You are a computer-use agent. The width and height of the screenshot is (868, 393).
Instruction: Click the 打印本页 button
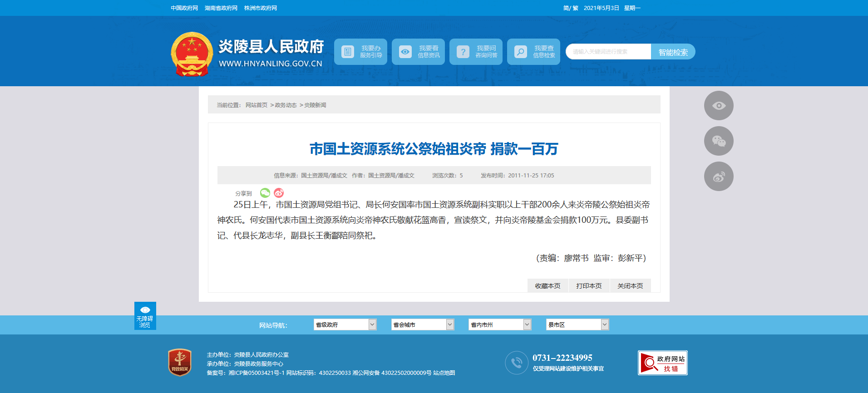tap(589, 286)
